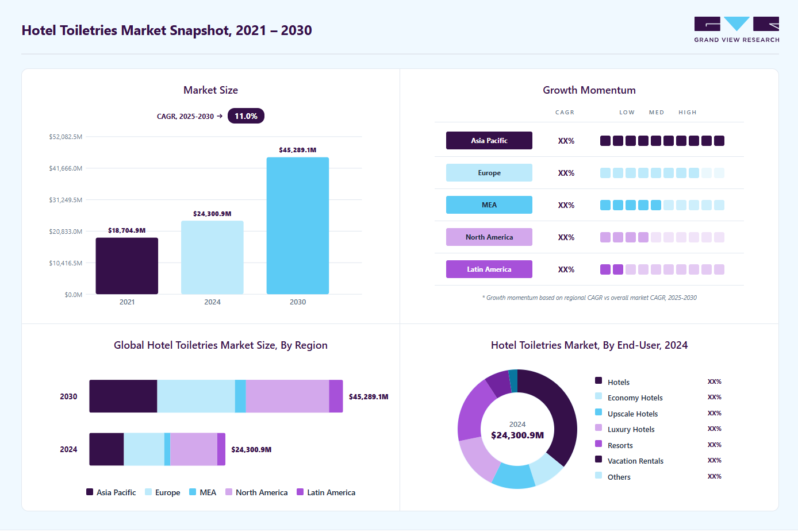The image size is (798, 532).
Task: Pick the MEA legend swatch under region chart
Action: point(193,492)
